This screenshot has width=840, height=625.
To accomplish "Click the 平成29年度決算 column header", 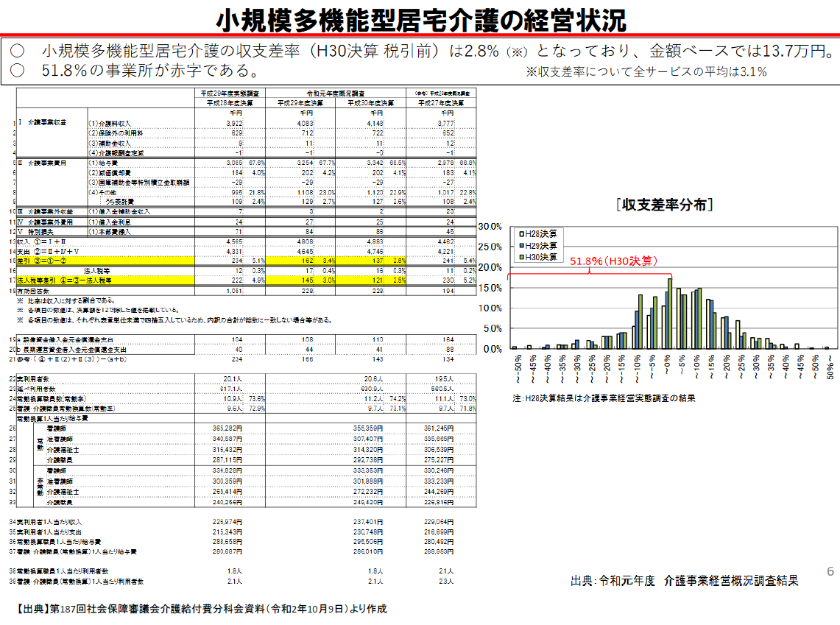I will pyautogui.click(x=300, y=103).
